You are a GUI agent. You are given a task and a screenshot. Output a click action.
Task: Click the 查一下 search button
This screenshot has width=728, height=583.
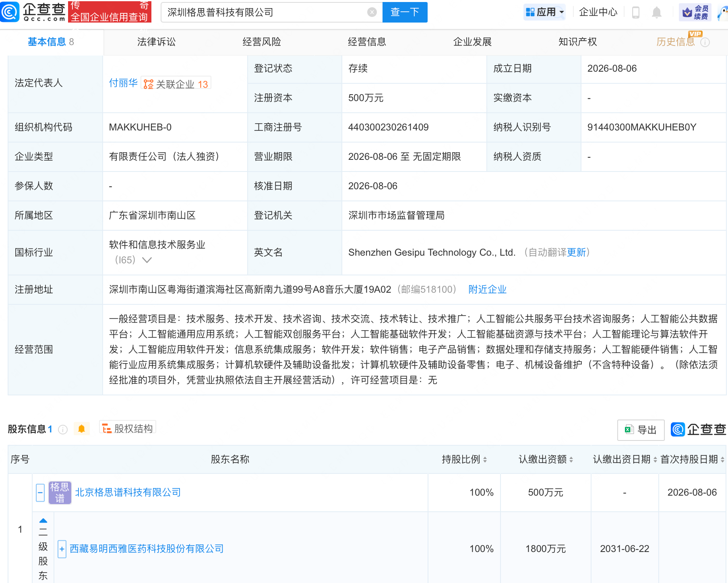pos(405,12)
